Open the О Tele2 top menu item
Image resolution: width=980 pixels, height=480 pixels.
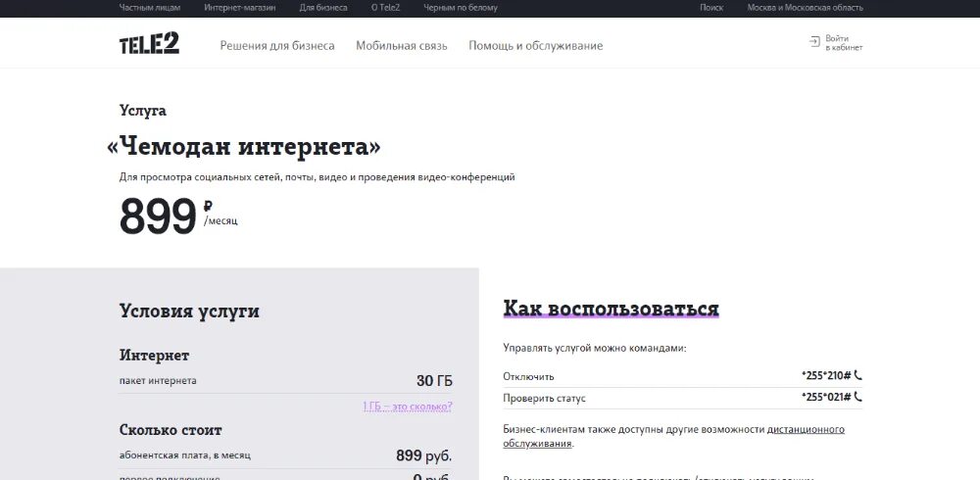click(385, 8)
